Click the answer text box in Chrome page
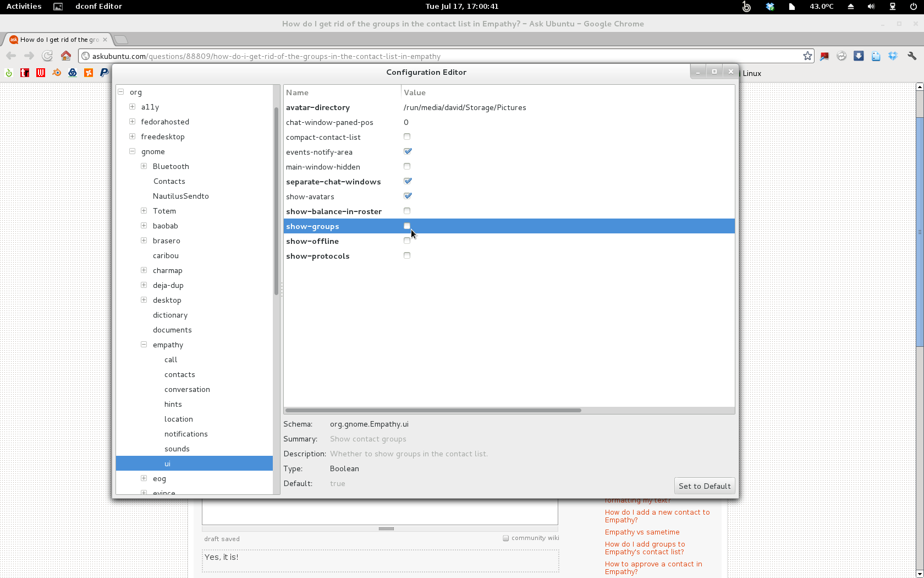 pos(380,511)
